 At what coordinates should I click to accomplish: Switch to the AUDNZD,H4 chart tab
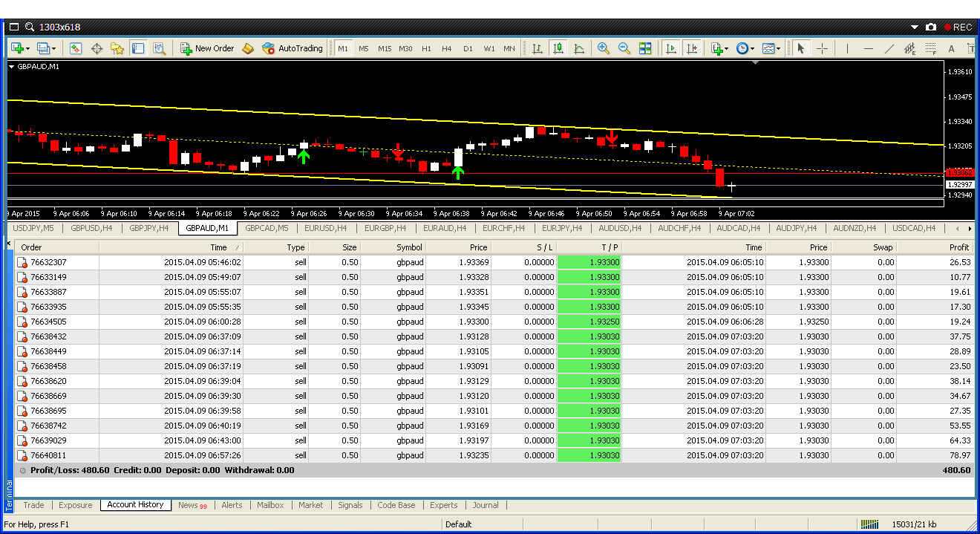(855, 228)
